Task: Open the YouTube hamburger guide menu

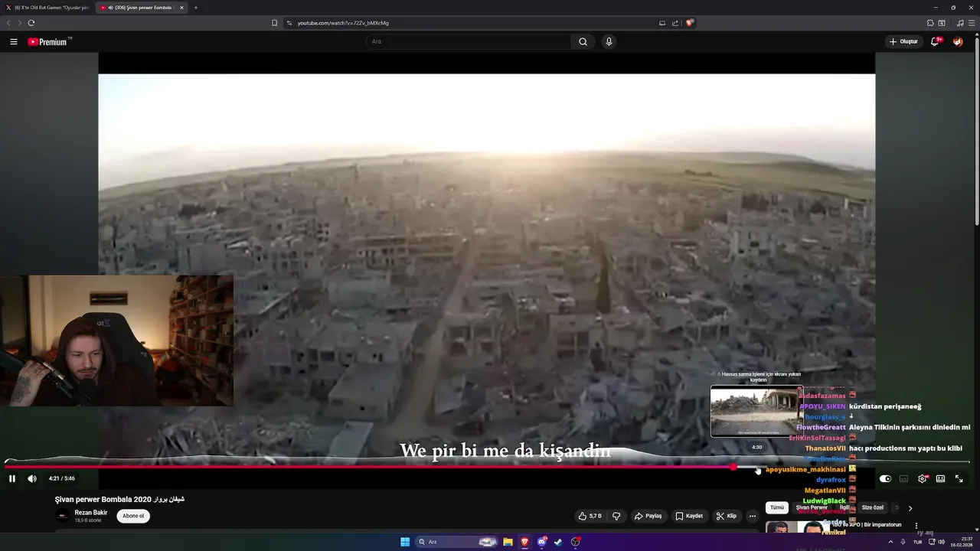Action: 14,42
